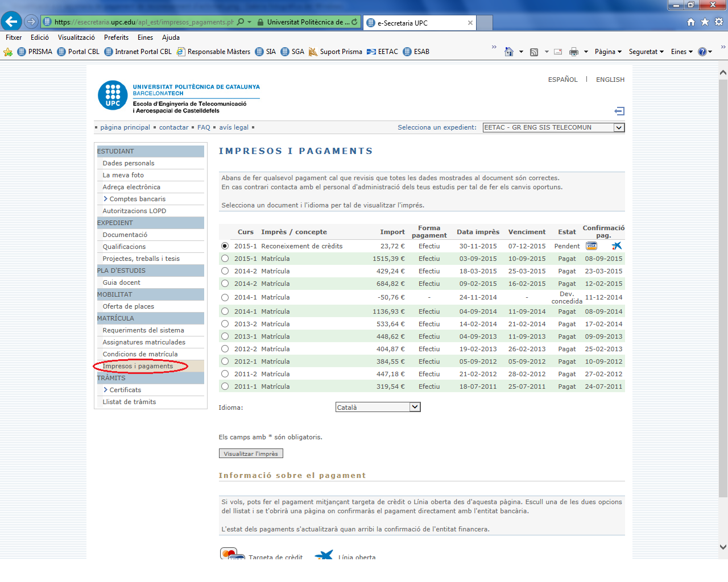728x582 pixels.
Task: Click the home icon in command bar
Action: pyautogui.click(x=509, y=52)
